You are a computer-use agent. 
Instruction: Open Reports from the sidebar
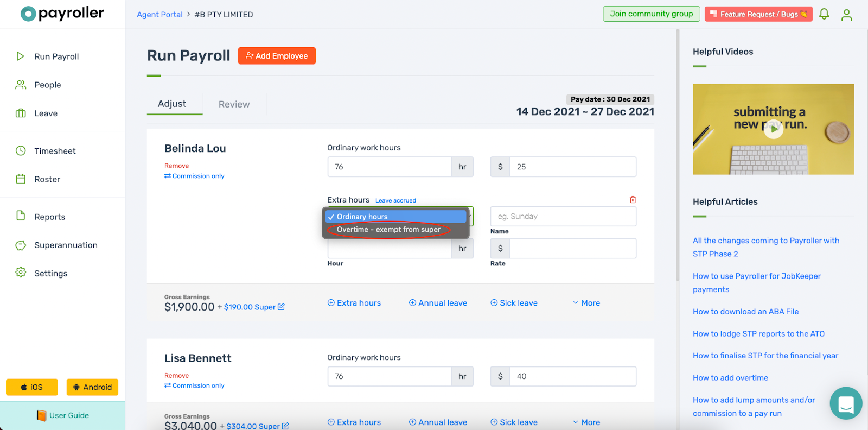pyautogui.click(x=49, y=217)
